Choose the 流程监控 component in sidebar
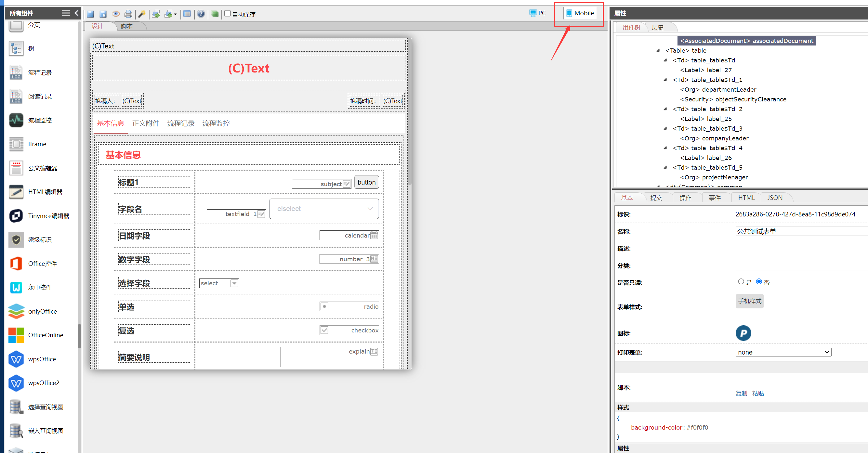 point(16,120)
